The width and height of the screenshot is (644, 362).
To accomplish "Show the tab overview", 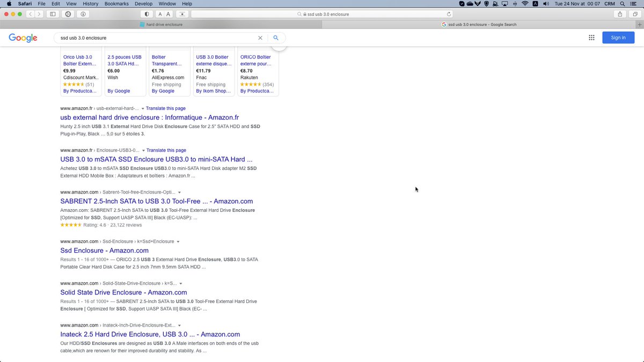I will 634,14.
